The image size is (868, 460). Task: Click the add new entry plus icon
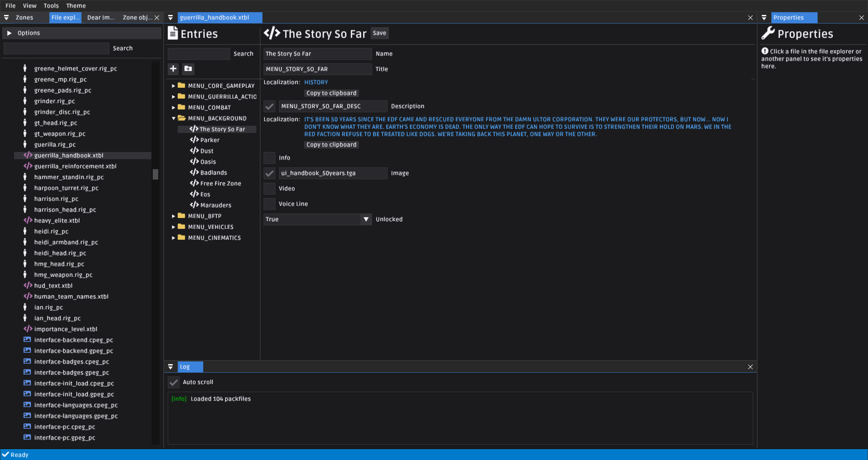point(173,69)
